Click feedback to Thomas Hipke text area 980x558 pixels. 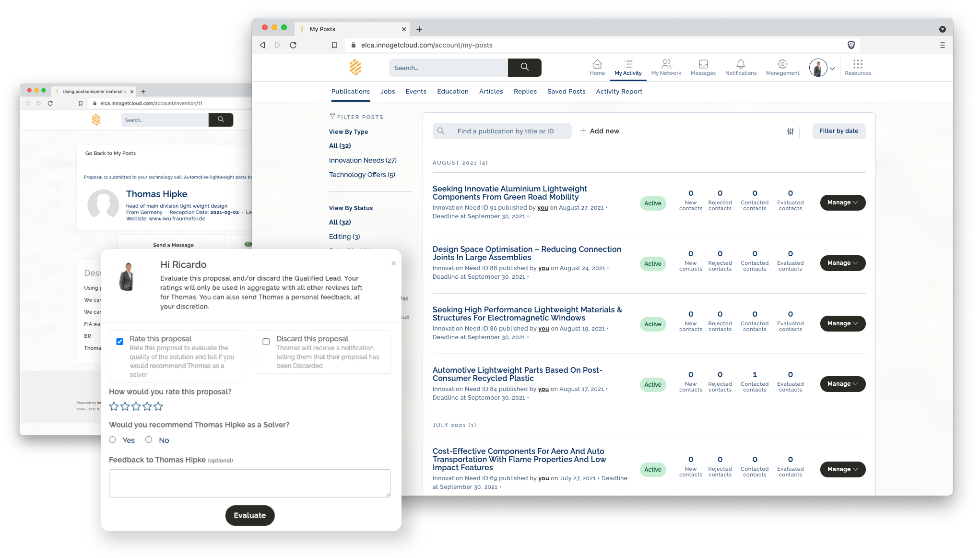click(x=250, y=483)
